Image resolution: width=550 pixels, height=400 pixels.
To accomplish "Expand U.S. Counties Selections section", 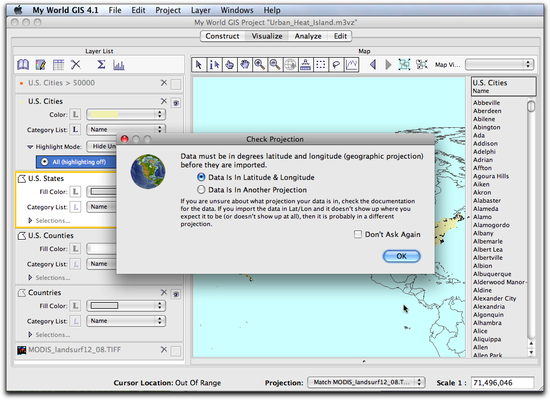I will point(30,278).
